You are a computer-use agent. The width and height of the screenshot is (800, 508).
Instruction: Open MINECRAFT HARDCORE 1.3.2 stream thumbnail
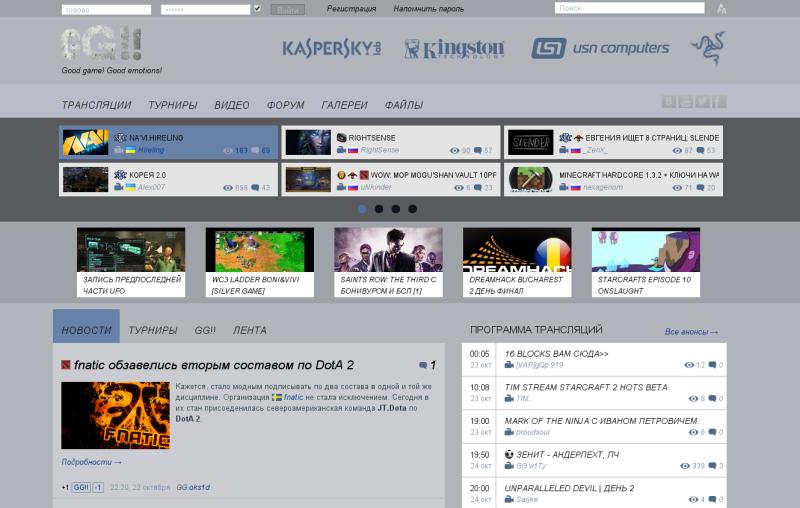[531, 180]
